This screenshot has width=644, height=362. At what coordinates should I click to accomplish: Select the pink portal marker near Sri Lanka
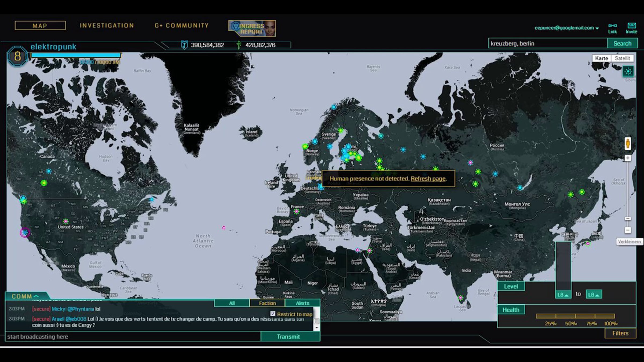[460, 297]
